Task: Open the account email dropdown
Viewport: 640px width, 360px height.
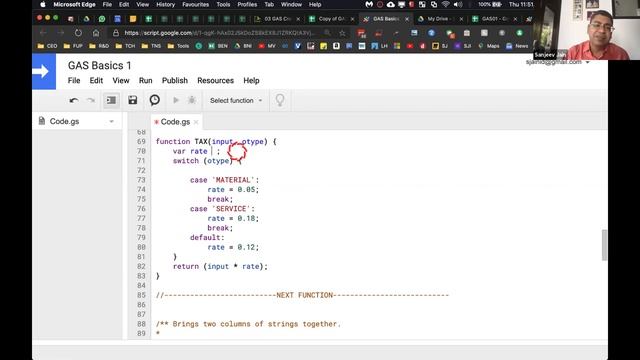Action: click(x=558, y=62)
